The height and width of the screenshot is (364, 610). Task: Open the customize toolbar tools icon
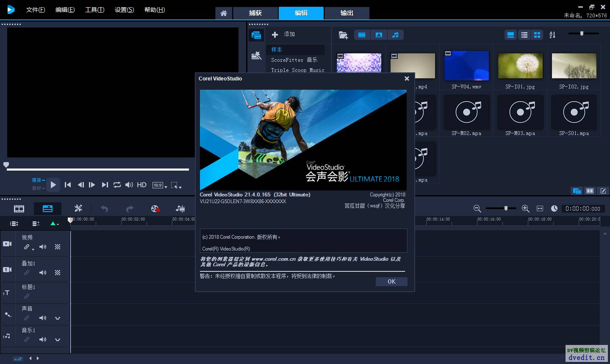click(78, 208)
